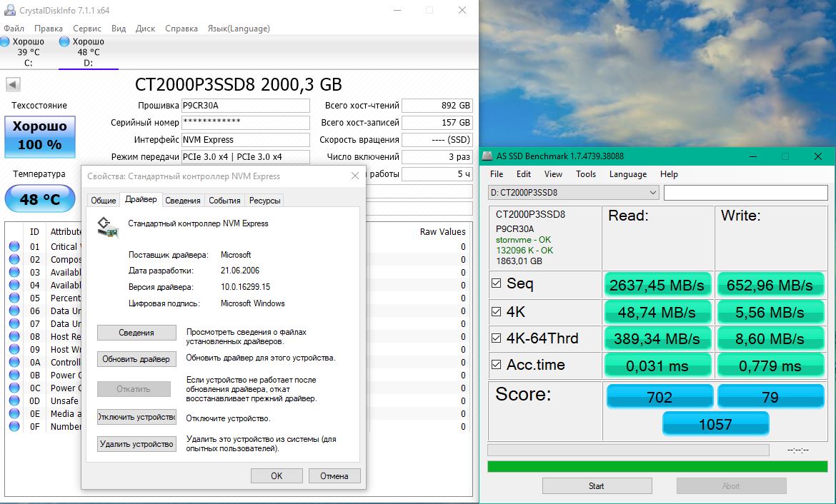Toggle the 4K test checkbox
Image resolution: width=836 pixels, height=504 pixels.
click(x=497, y=311)
